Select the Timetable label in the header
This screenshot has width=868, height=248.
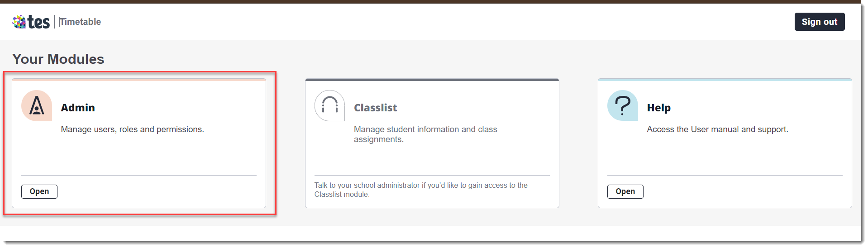[80, 22]
